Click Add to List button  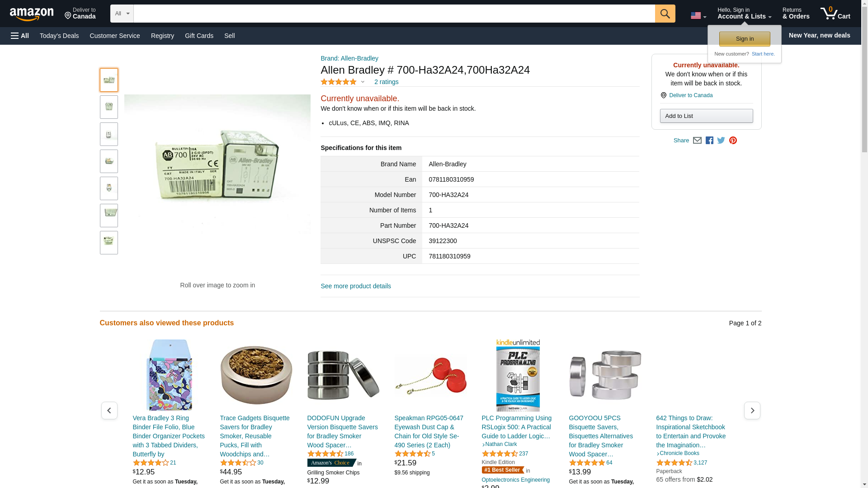(706, 116)
